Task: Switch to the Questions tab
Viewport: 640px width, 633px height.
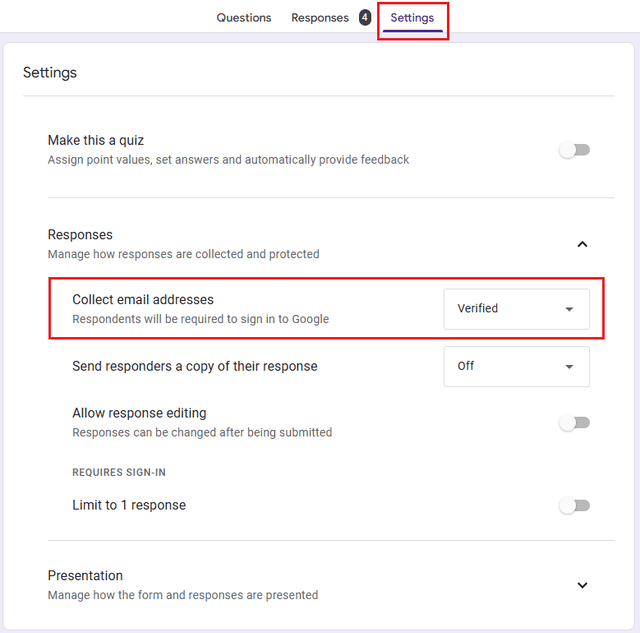Action: (244, 18)
